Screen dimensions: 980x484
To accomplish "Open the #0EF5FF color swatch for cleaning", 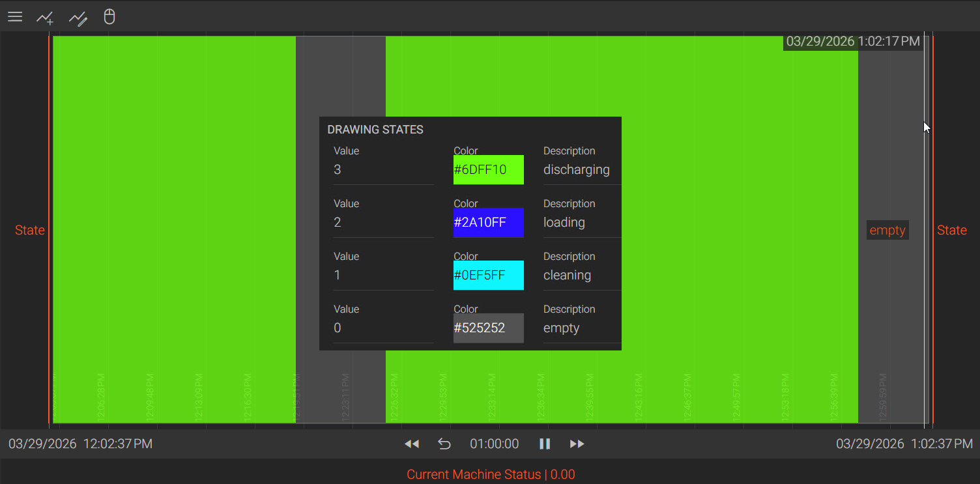I will coord(489,276).
